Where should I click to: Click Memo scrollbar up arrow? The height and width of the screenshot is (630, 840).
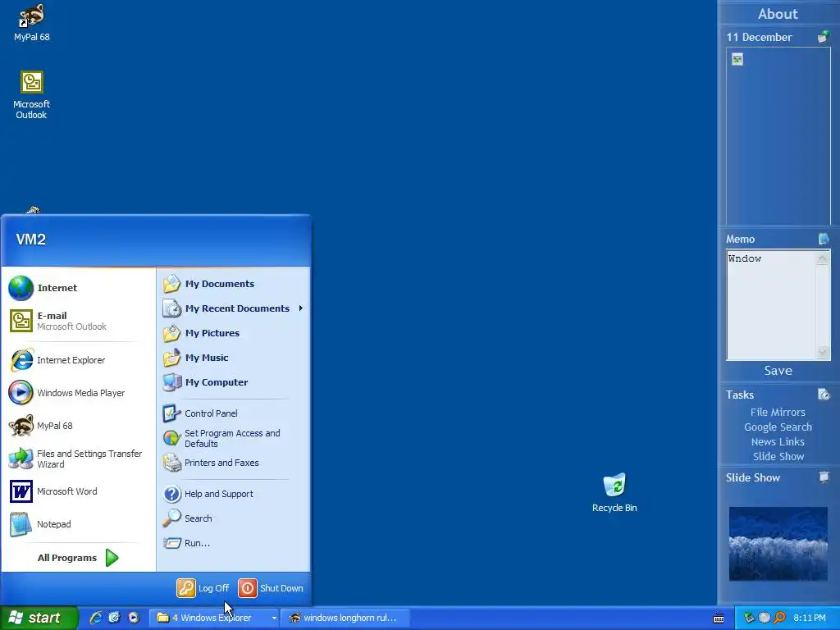(x=822, y=258)
